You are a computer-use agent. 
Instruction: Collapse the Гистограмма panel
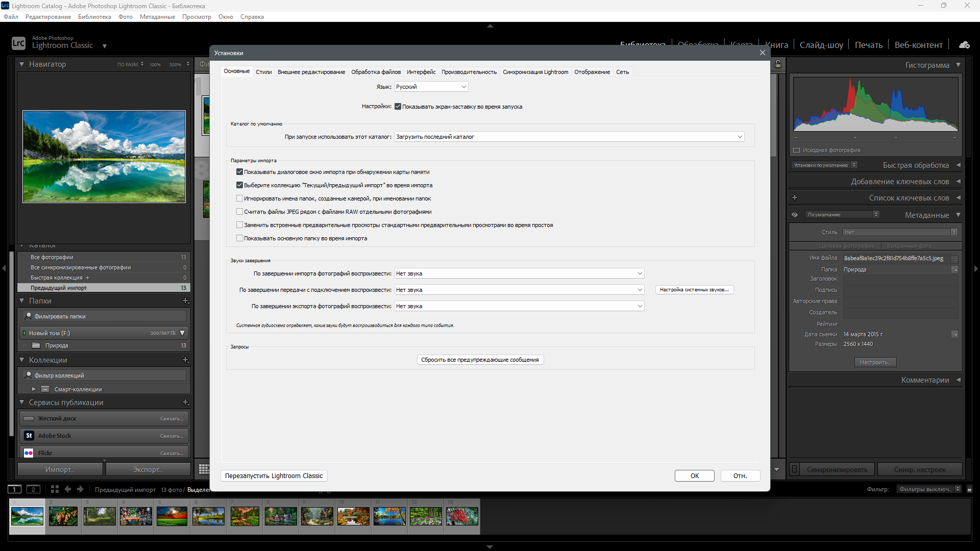point(958,65)
